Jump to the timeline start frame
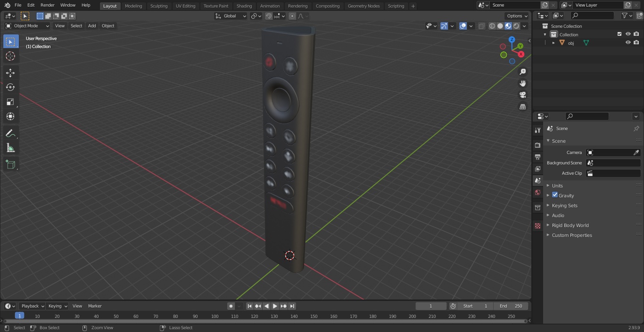Viewport: 644px width, 332px height. tap(249, 306)
